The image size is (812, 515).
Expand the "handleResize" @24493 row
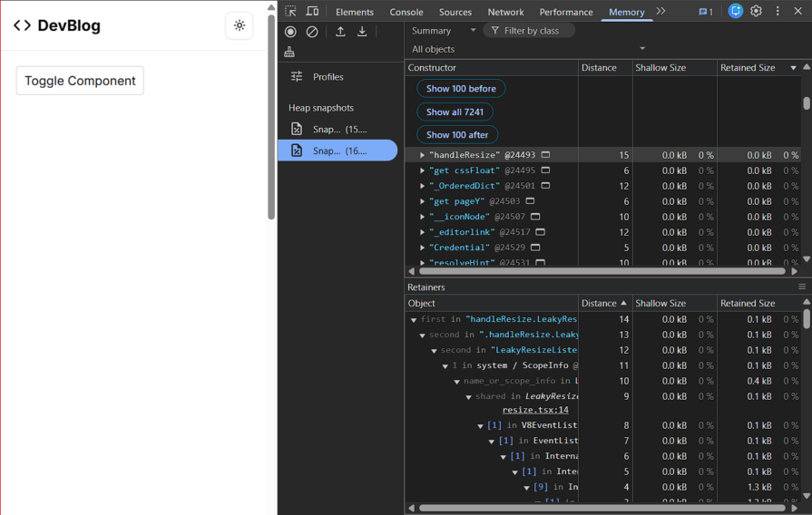tap(422, 155)
